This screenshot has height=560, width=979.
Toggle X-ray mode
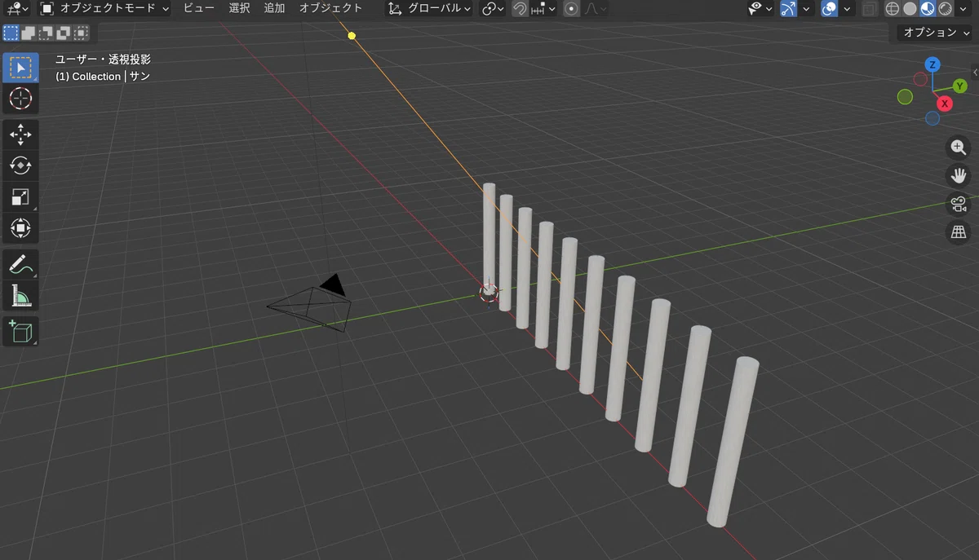870,8
